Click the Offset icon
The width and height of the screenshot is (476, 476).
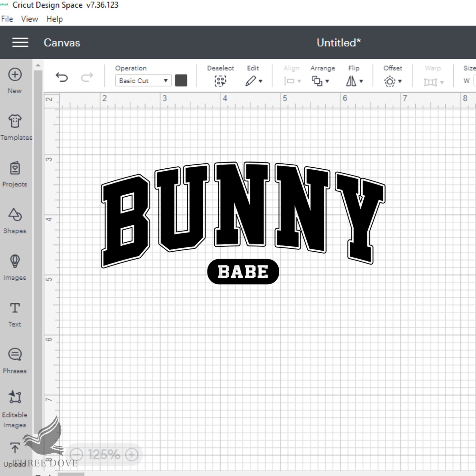click(x=390, y=81)
